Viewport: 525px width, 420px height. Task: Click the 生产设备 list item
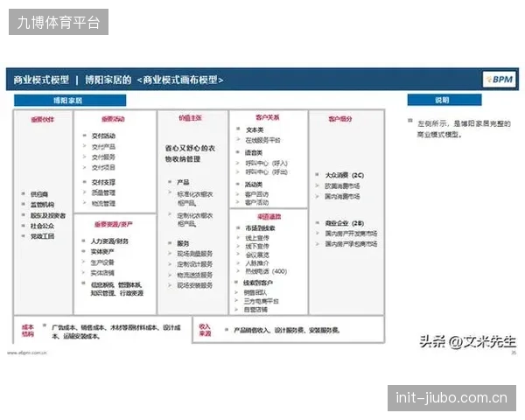pyautogui.click(x=102, y=262)
